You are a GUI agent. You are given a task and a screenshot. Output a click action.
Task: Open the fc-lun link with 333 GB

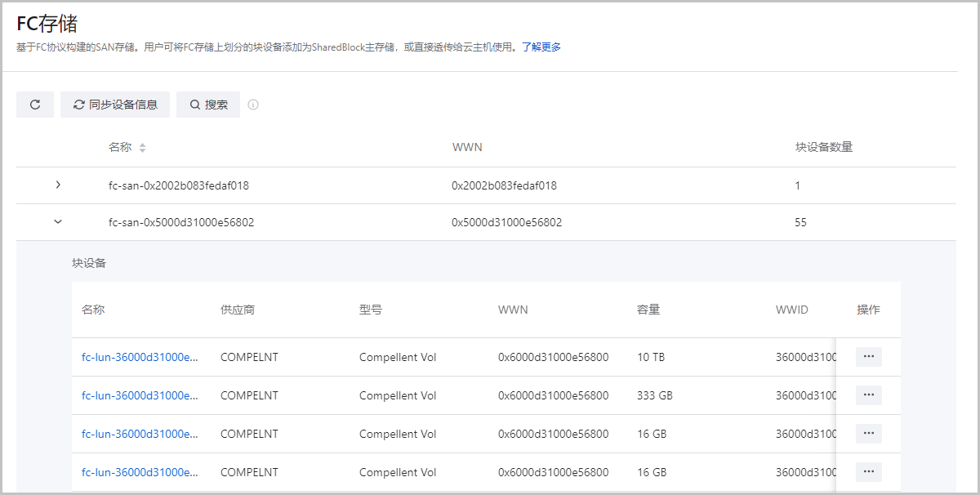coord(140,396)
